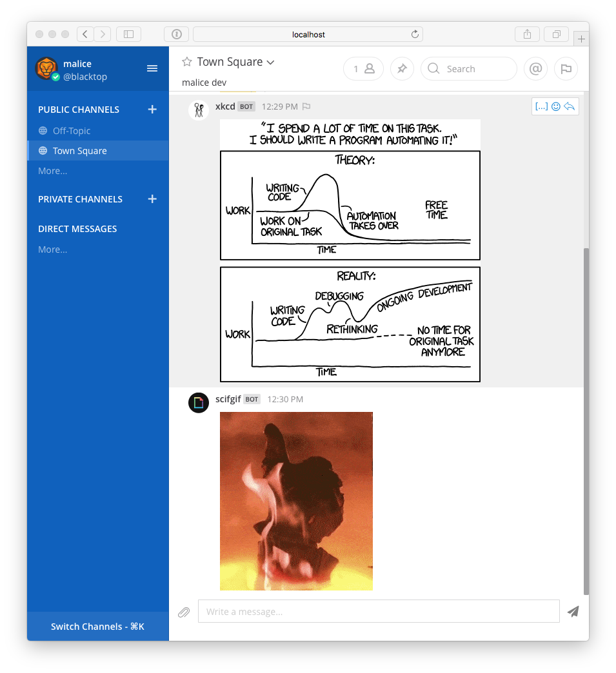Attach a file with paperclip icon

click(x=184, y=612)
